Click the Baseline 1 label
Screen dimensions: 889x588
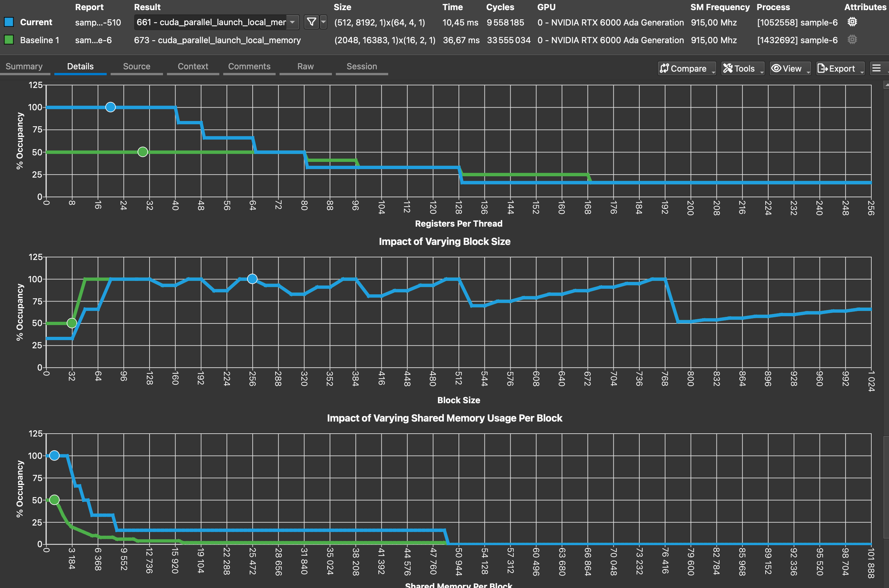39,40
